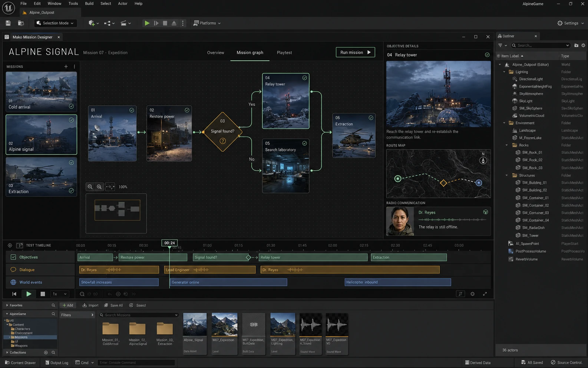Open the Build menu

tap(89, 4)
